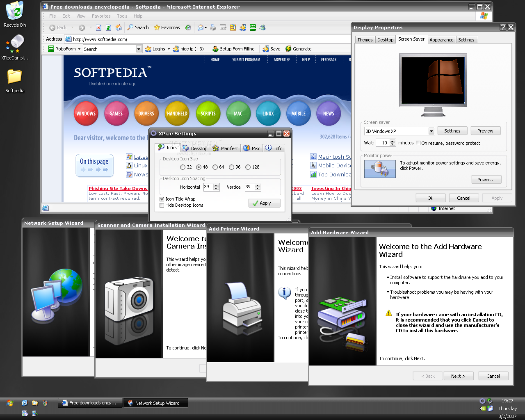525x420 pixels.
Task: Open the Info tab in XPize Settings
Action: pyautogui.click(x=274, y=148)
